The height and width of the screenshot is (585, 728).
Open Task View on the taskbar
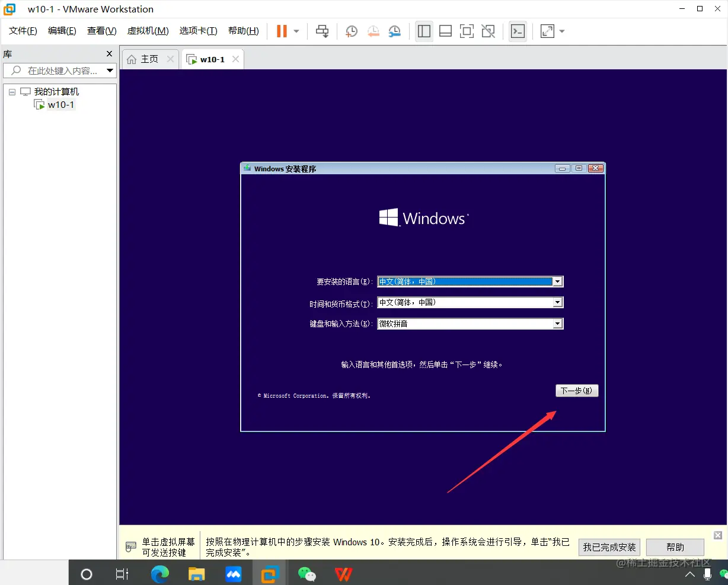point(122,574)
